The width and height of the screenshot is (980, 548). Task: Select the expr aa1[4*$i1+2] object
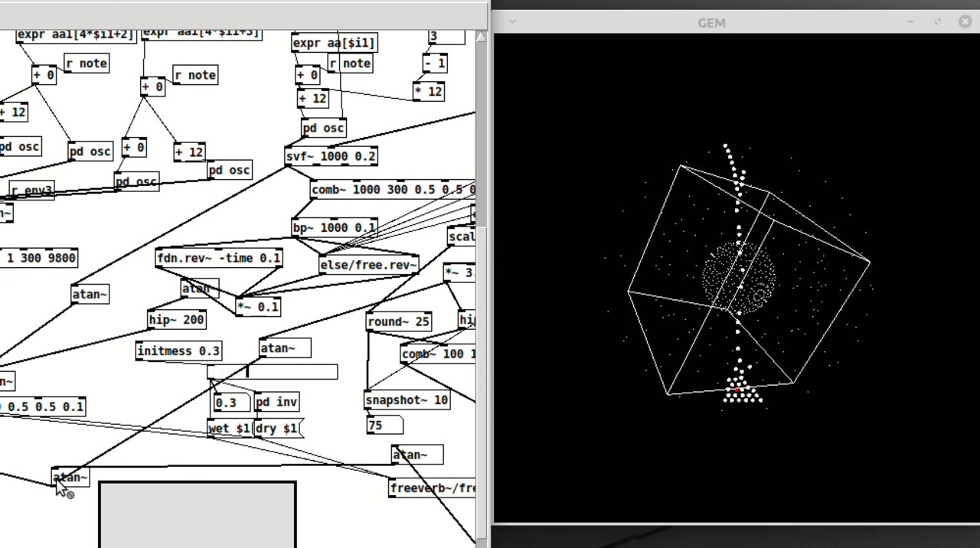76,35
